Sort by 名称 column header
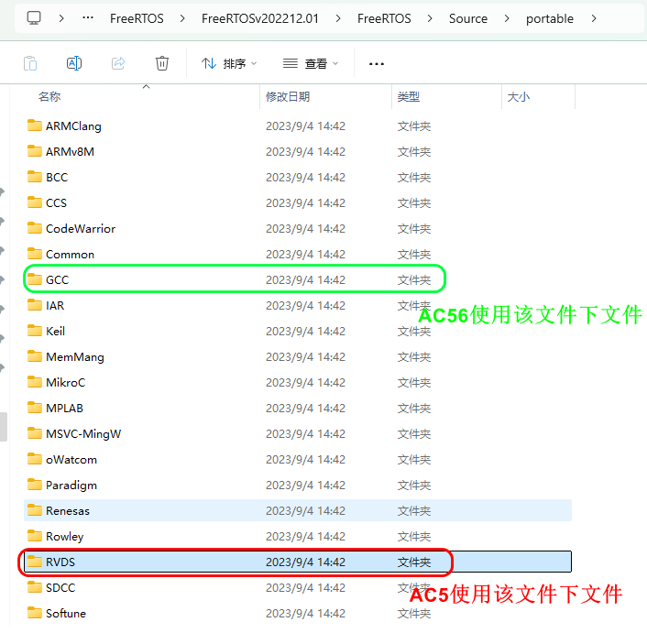 coord(49,97)
